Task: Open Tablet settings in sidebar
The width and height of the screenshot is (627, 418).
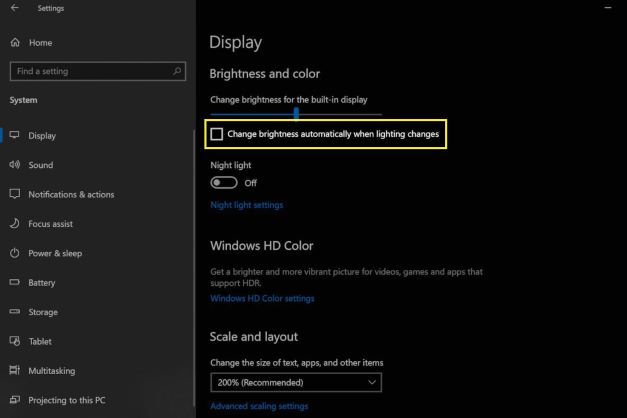Action: coord(41,342)
